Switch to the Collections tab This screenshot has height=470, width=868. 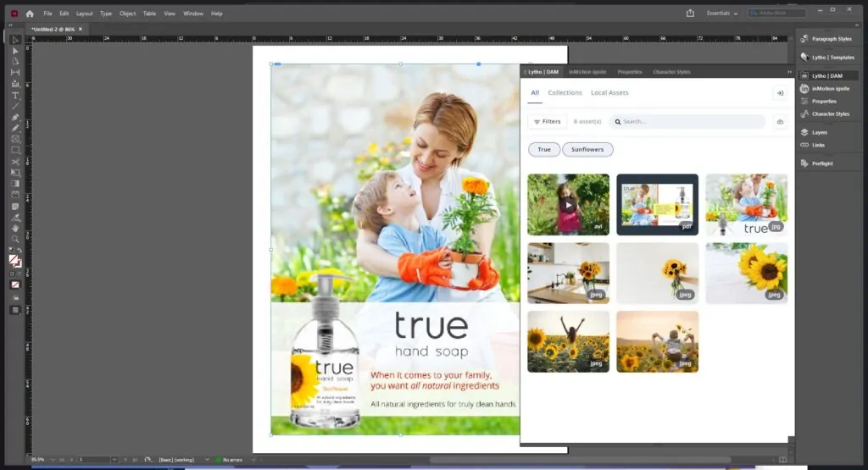coord(565,93)
